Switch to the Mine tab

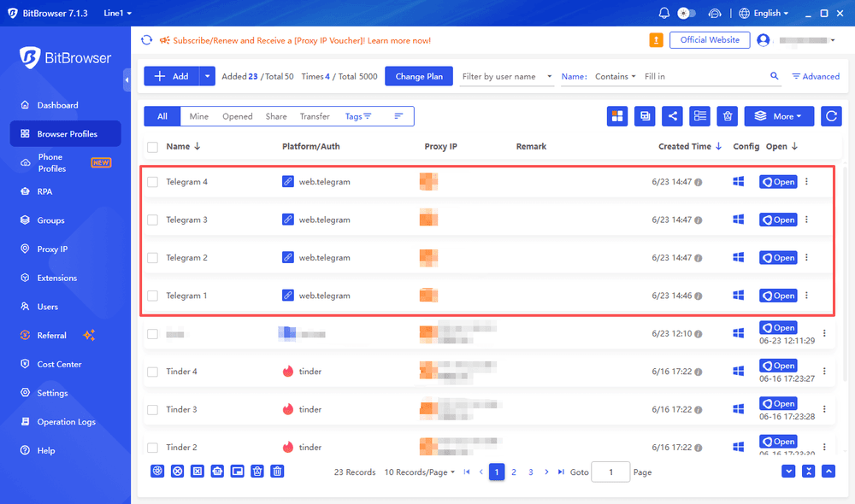[198, 116]
